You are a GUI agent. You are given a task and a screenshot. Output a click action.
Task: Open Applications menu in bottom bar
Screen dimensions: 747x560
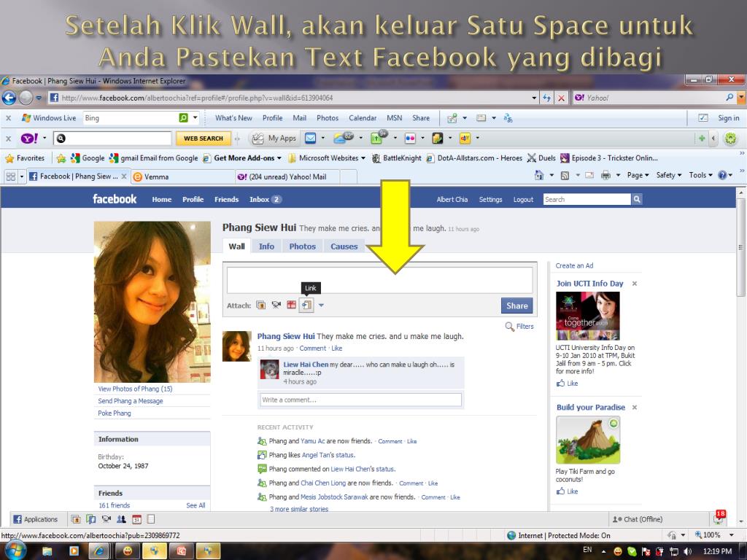36,519
